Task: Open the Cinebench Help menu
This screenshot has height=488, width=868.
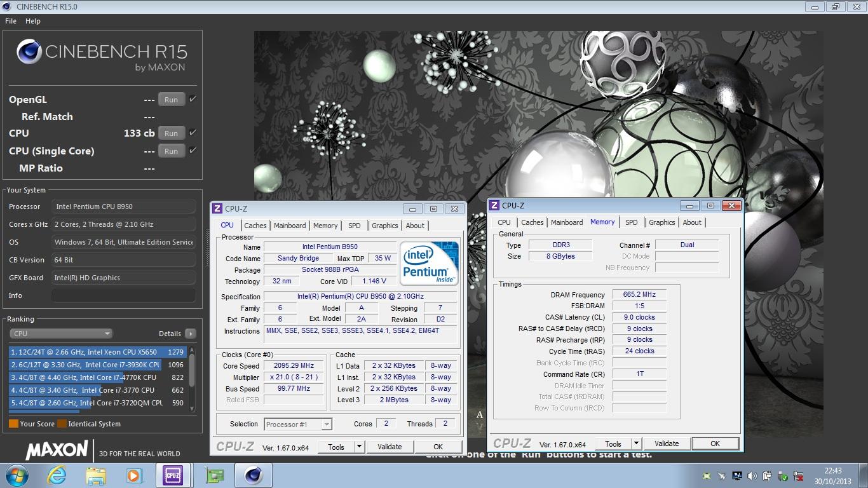Action: 33,21
